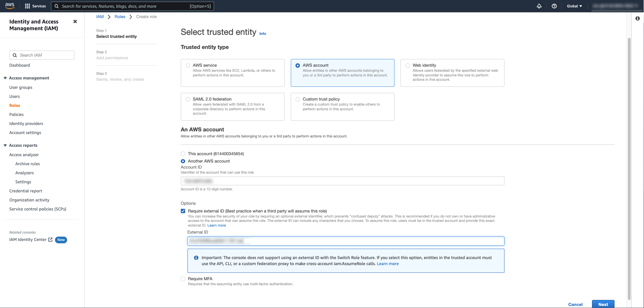644x308 pixels.
Task: Click the IAM breadcrumb link
Action: pos(100,17)
